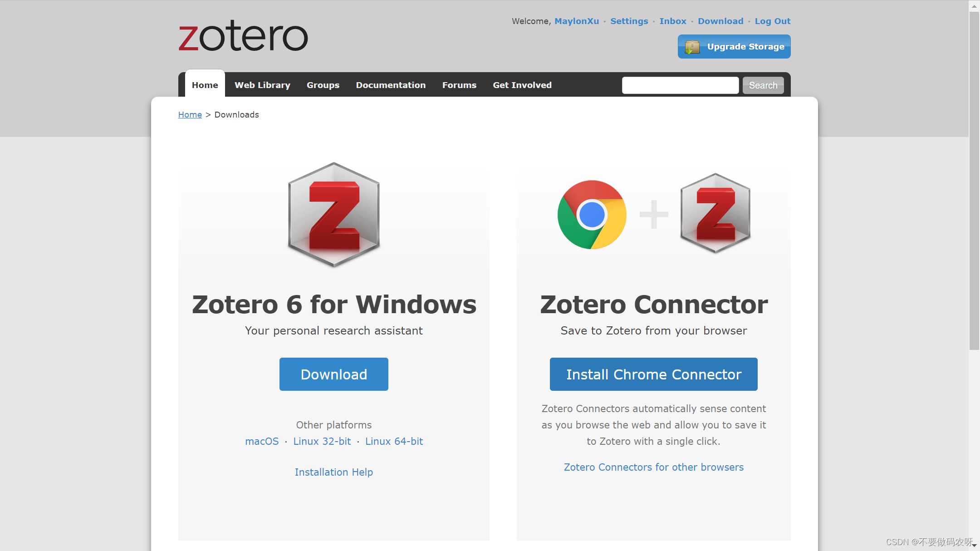Click the Web Library navigation icon
Screen dimensions: 980x551
263,84
